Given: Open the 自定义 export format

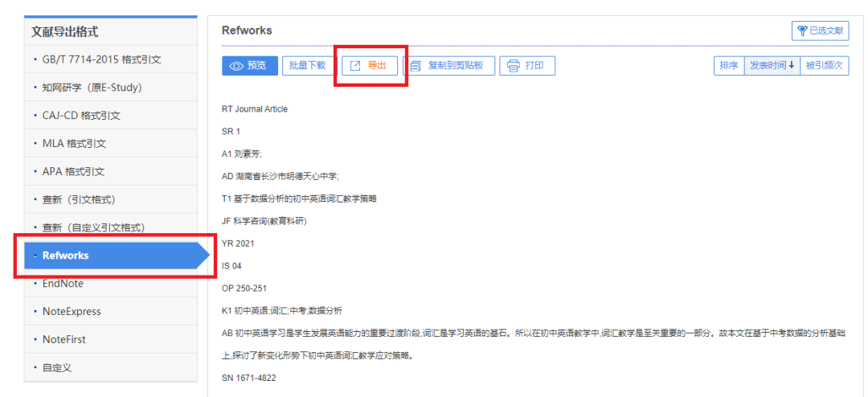Looking at the screenshot, I should 111,367.
